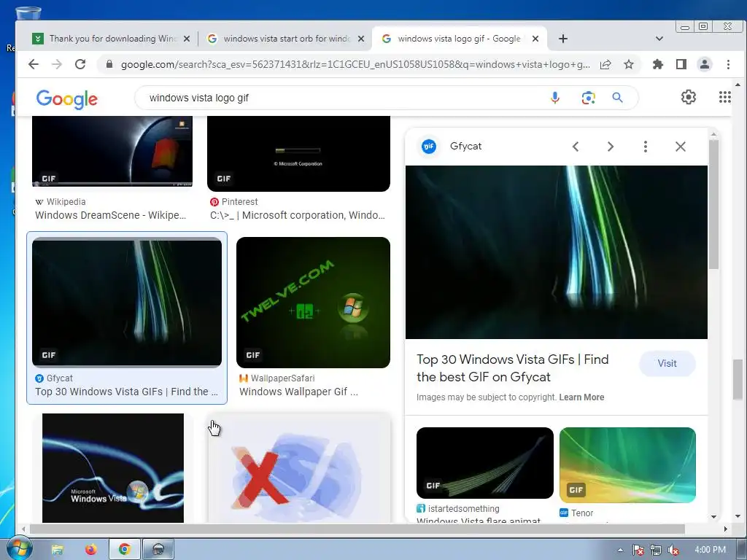Show previous image in preview panel
Image resolution: width=747 pixels, height=560 pixels.
(x=576, y=147)
